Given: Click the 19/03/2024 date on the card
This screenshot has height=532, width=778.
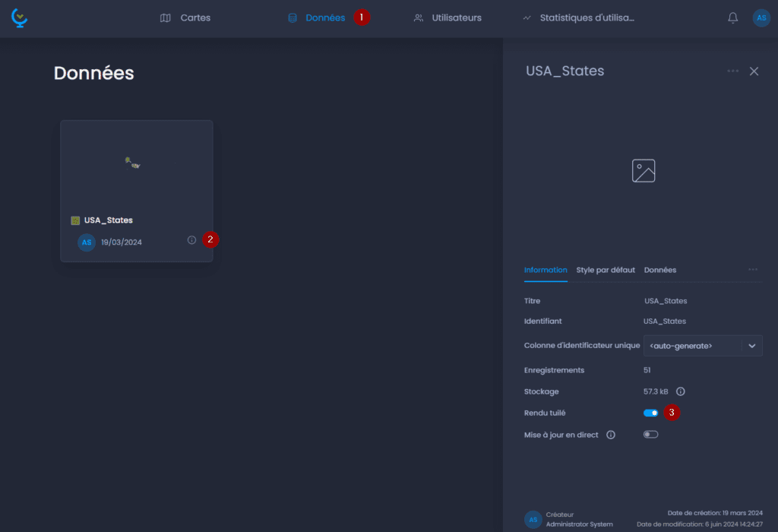Looking at the screenshot, I should [x=121, y=242].
